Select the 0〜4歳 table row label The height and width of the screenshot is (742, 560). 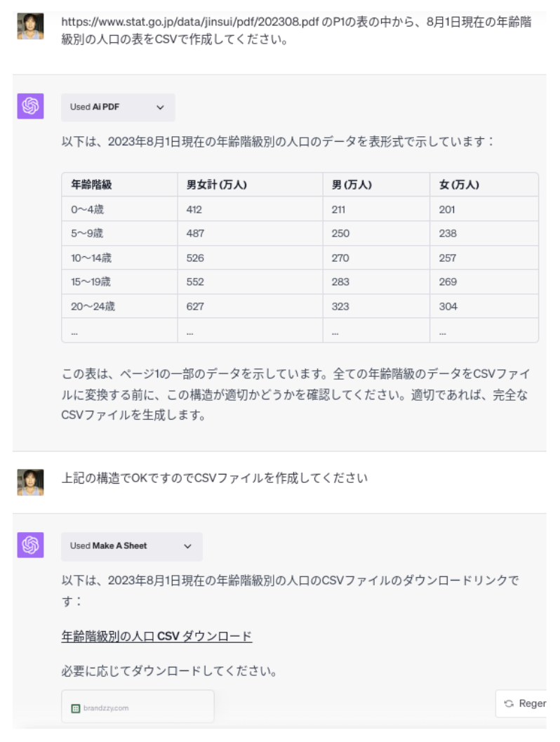[x=88, y=209]
